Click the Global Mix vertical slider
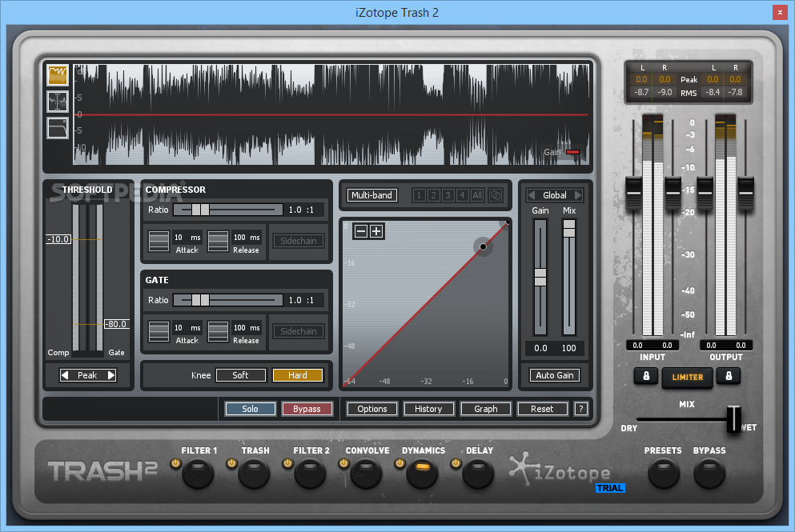 tap(569, 277)
